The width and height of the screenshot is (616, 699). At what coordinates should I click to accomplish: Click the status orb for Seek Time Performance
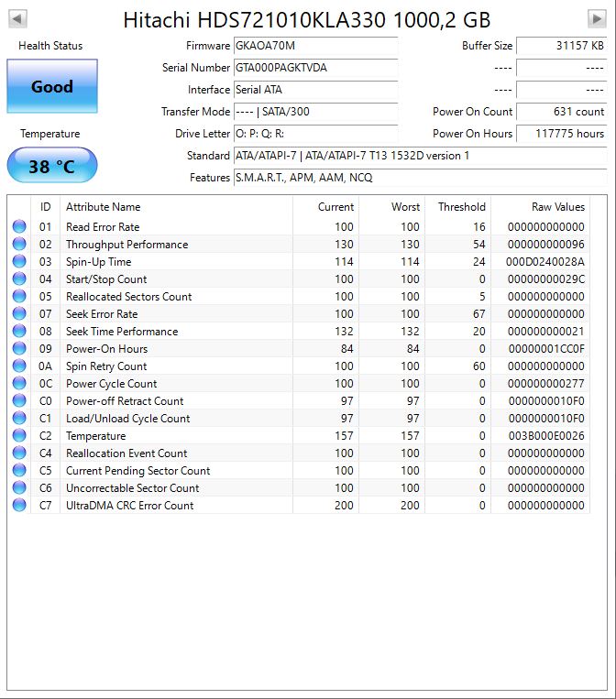point(19,331)
